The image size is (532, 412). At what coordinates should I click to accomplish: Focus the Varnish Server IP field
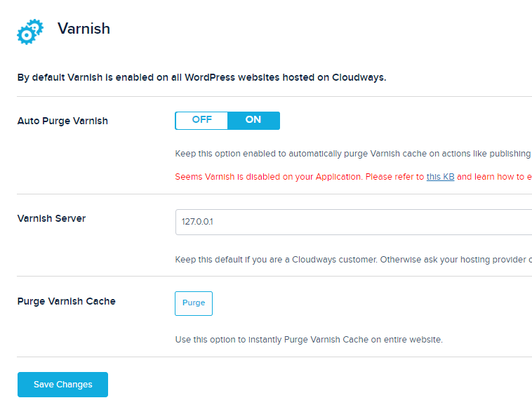[354, 222]
